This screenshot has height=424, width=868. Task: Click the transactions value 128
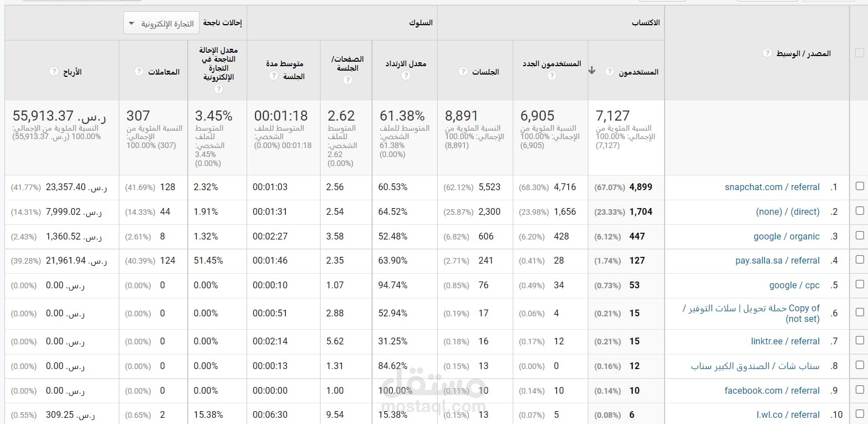tap(168, 187)
